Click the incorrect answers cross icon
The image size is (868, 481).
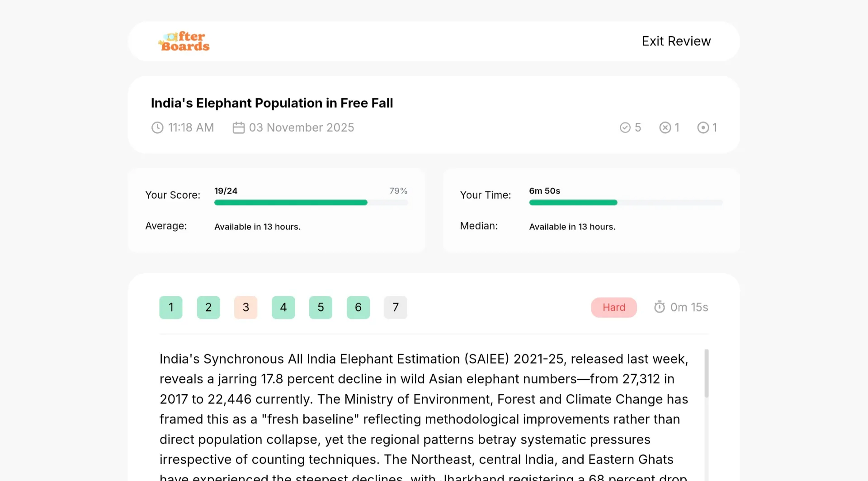[x=665, y=128]
